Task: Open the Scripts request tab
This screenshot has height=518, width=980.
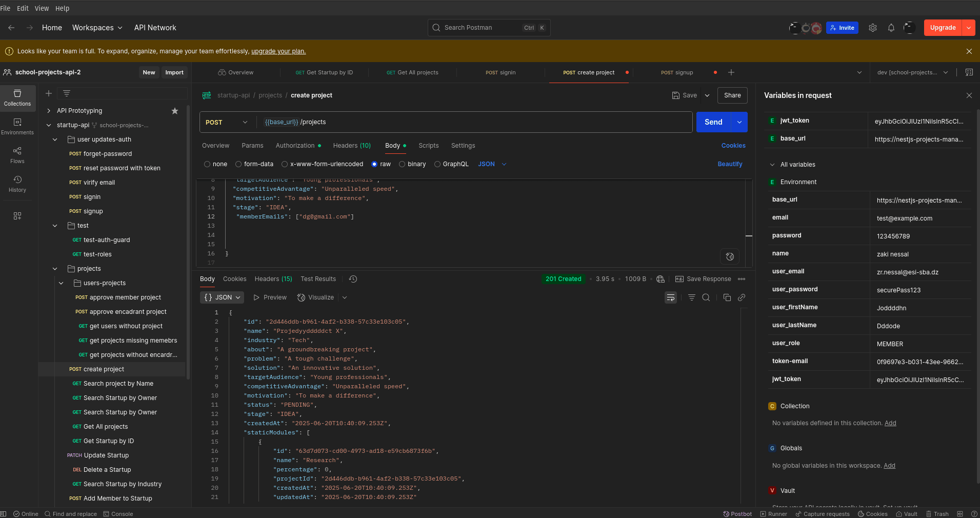Action: (x=429, y=146)
